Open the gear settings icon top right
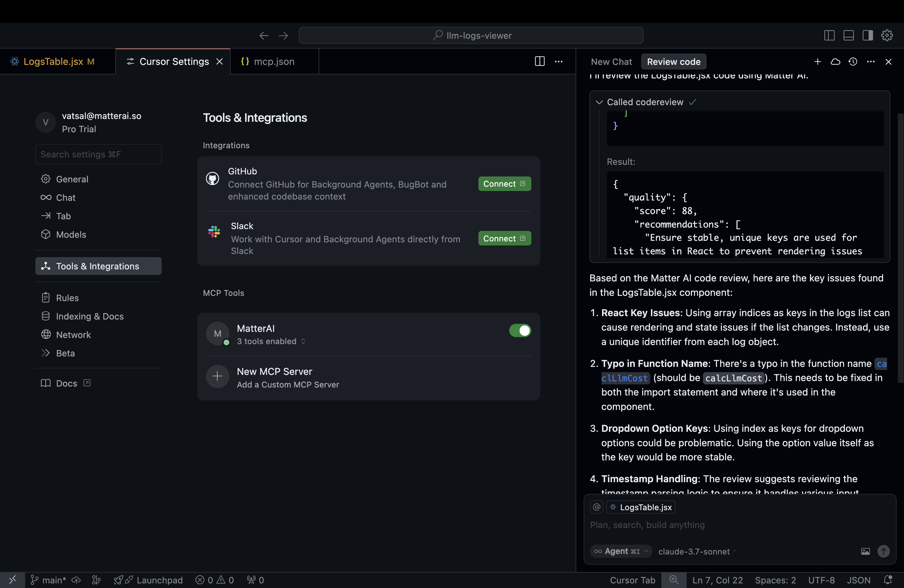The image size is (904, 588). click(x=887, y=35)
